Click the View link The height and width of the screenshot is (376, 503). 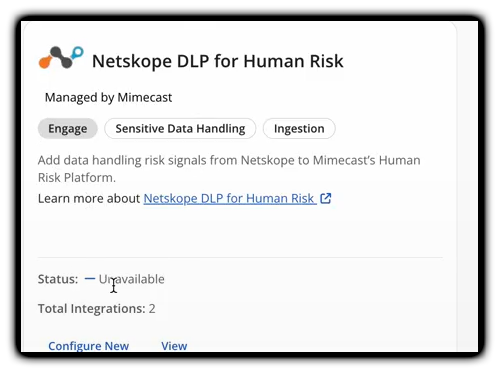(x=174, y=346)
